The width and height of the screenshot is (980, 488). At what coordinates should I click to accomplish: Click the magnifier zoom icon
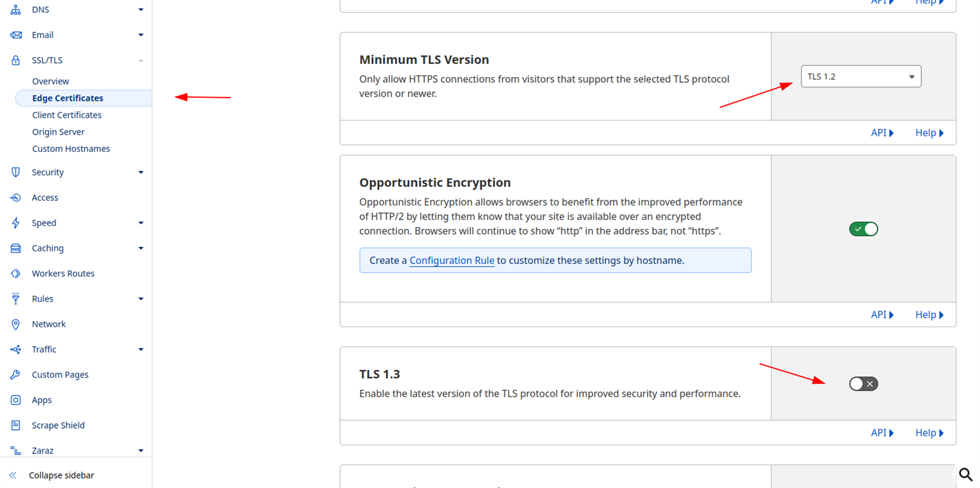pyautogui.click(x=966, y=474)
